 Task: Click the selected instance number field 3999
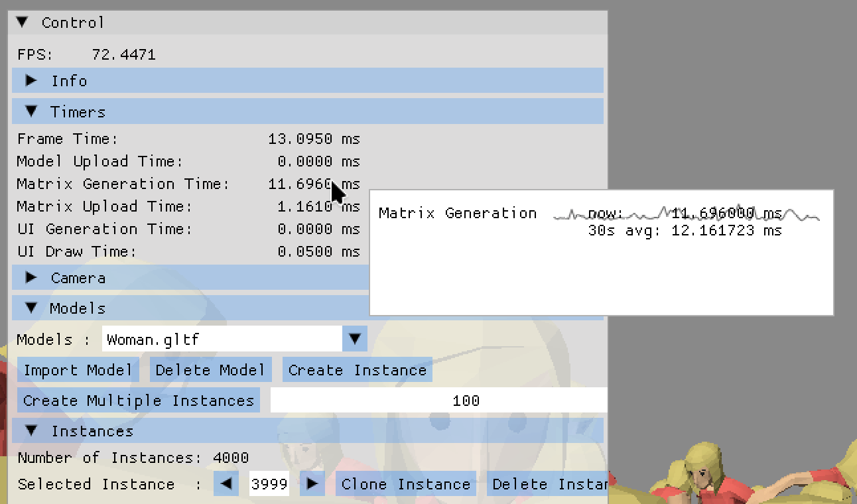[269, 484]
